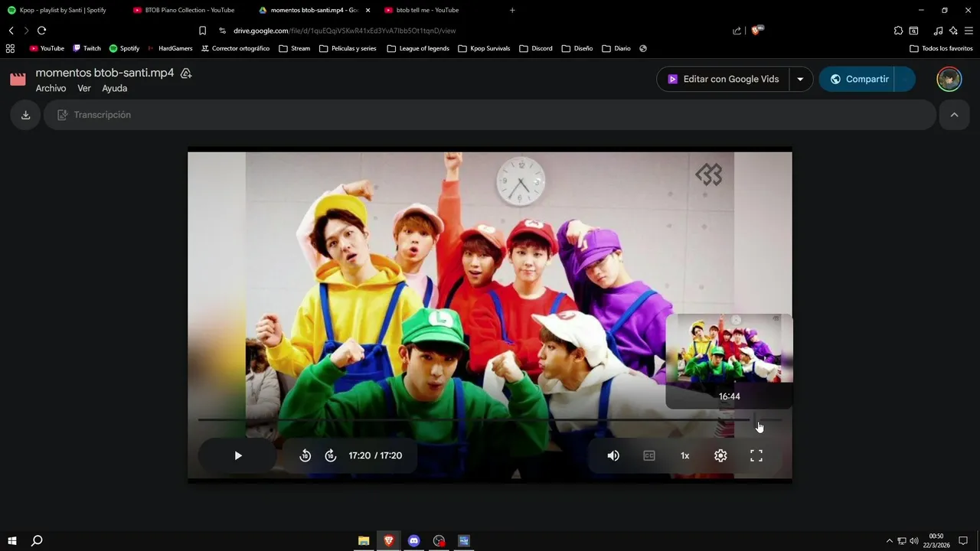Viewport: 980px width, 551px height.
Task: Skip forward 10 seconds in video
Action: [x=331, y=455]
